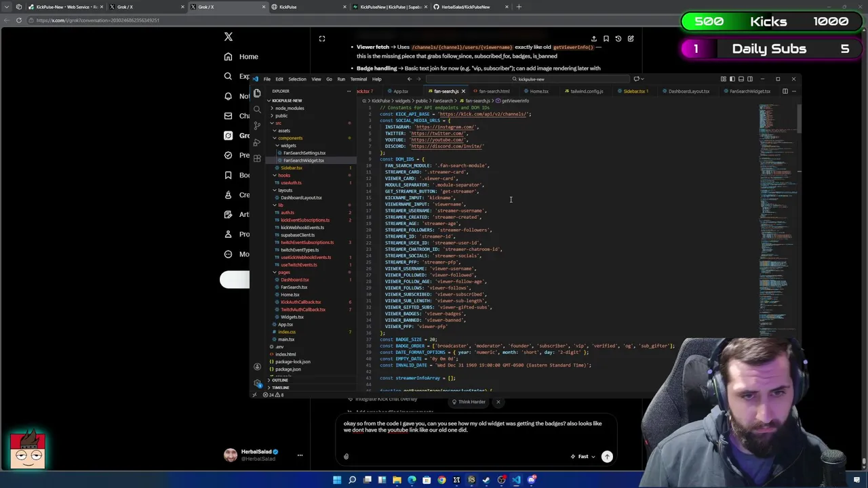Click the Grok message text input
The image size is (868, 488).
pyautogui.click(x=473, y=427)
